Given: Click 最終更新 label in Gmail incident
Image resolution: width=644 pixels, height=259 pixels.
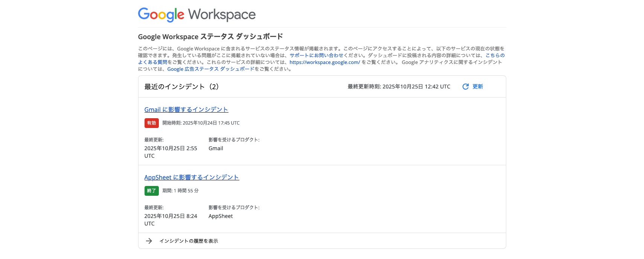Looking at the screenshot, I should (154, 140).
